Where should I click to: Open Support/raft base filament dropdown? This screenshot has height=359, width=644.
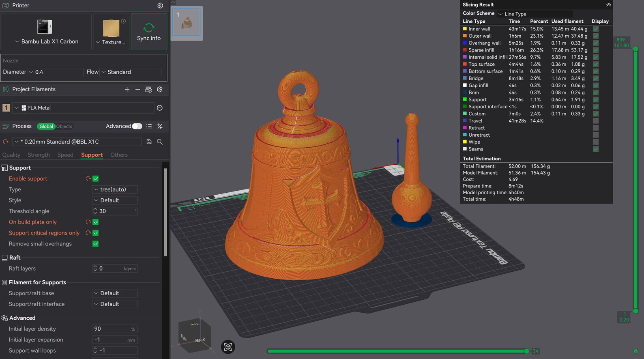coord(115,293)
